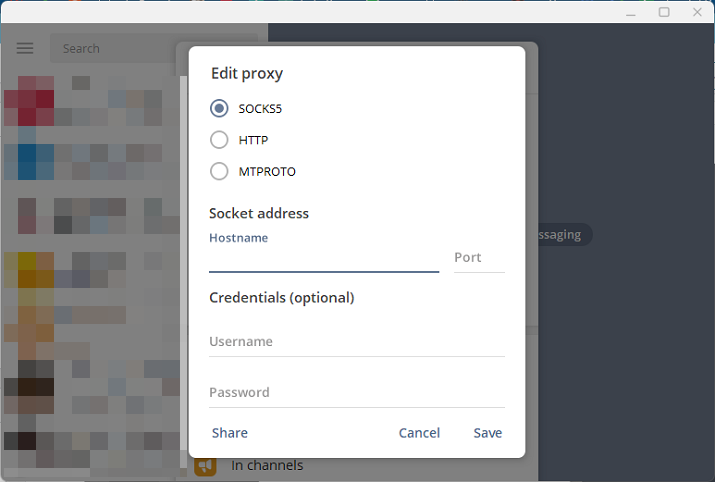Cancel editing the proxy
715x482 pixels.
pyautogui.click(x=419, y=433)
